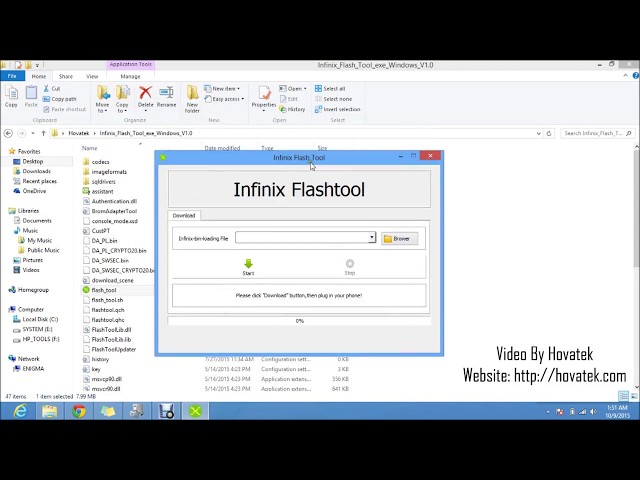Select the BromAdapterTool file
This screenshot has height=480, width=640.
click(114, 211)
